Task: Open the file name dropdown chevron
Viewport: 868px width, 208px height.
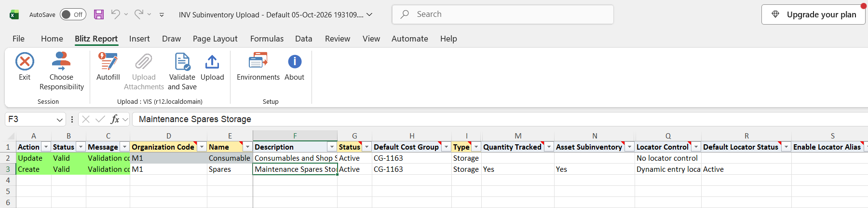Action: pyautogui.click(x=369, y=14)
